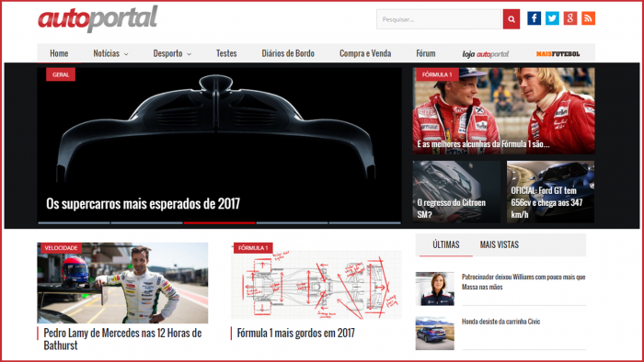Select the active red slider indicator
Screen dimensions: 644x362
(219, 223)
